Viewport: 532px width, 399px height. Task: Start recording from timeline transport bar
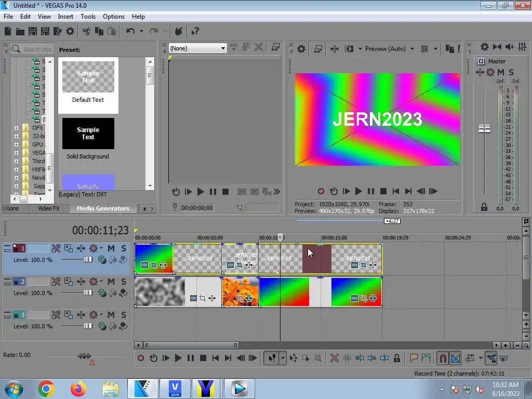[141, 358]
